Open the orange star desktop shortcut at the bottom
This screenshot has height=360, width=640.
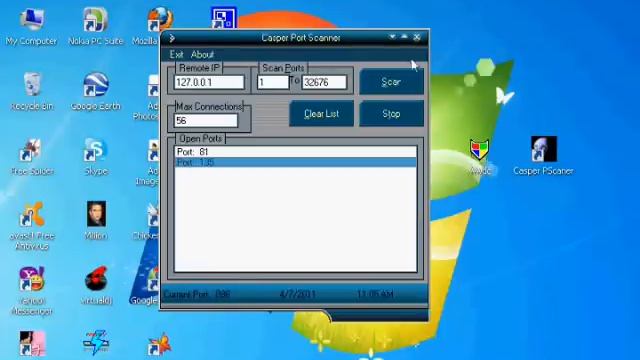160,345
